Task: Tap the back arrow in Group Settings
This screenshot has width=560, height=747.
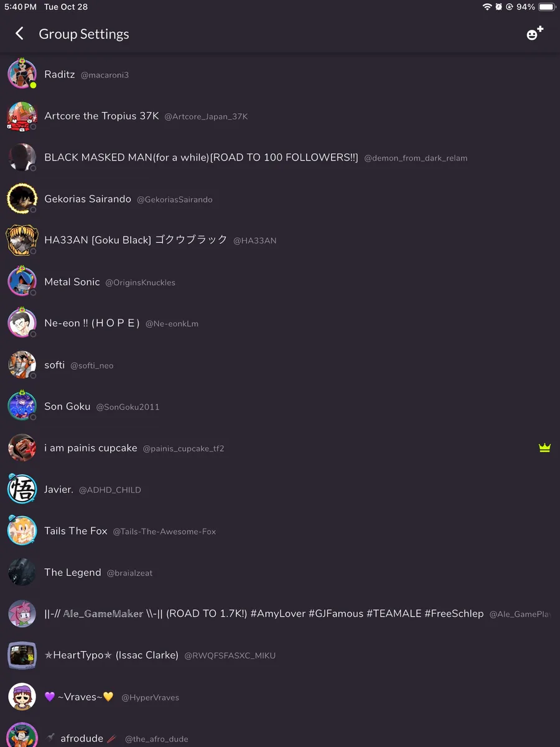Action: 20,34
